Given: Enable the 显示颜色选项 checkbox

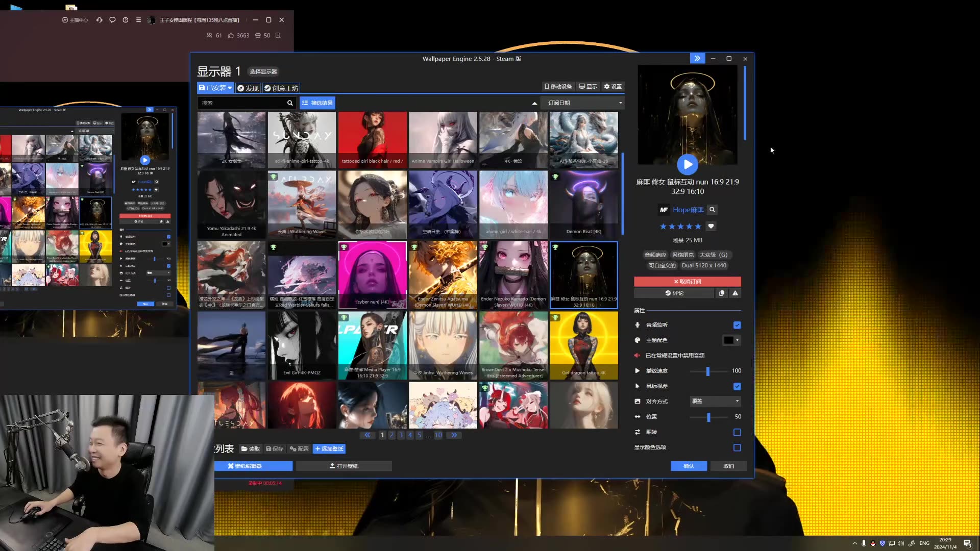Looking at the screenshot, I should click(737, 447).
